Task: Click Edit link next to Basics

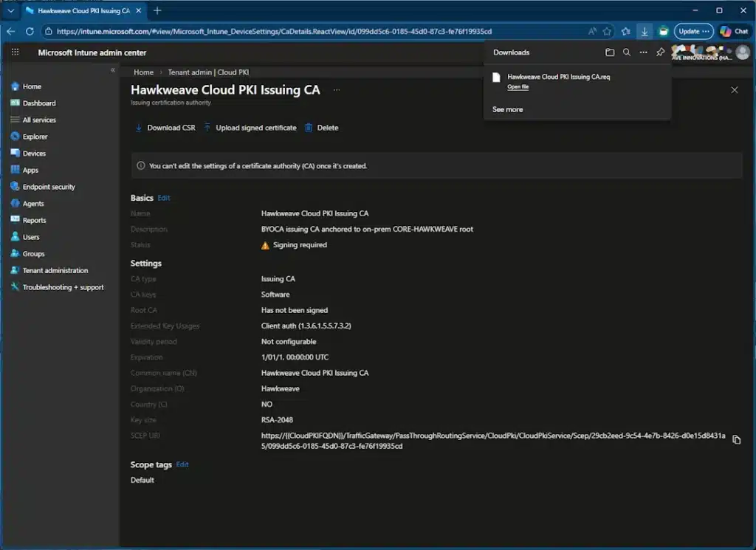Action: [164, 198]
